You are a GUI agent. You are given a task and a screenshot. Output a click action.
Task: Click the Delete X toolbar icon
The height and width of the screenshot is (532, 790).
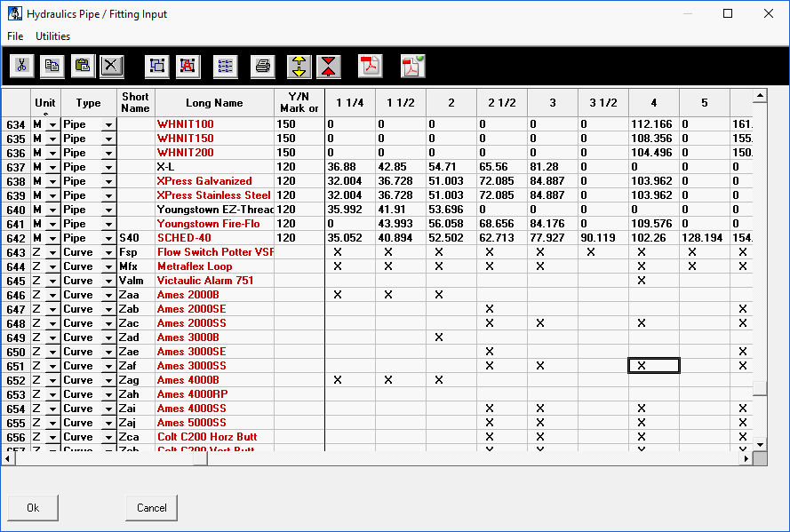pos(111,66)
